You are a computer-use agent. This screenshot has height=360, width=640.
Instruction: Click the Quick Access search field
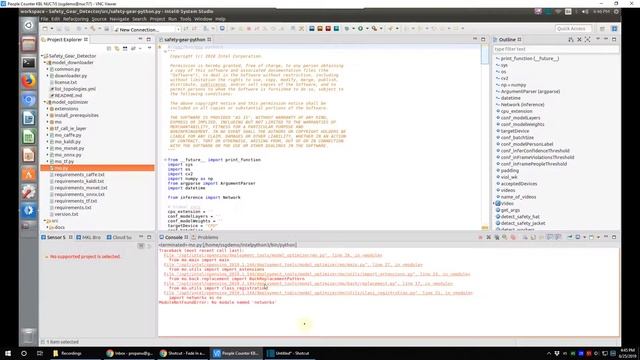pyautogui.click(x=574, y=29)
